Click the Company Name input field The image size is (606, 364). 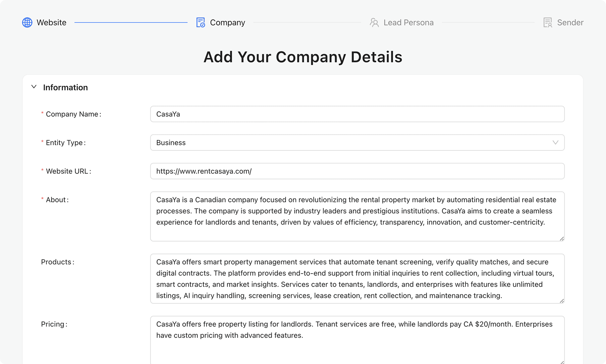point(357,114)
